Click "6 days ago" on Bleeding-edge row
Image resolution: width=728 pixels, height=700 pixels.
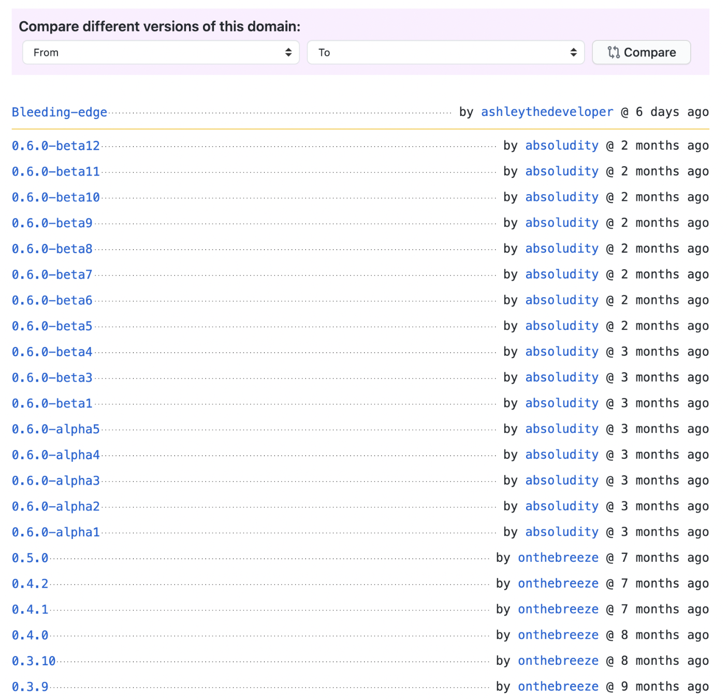(x=672, y=112)
